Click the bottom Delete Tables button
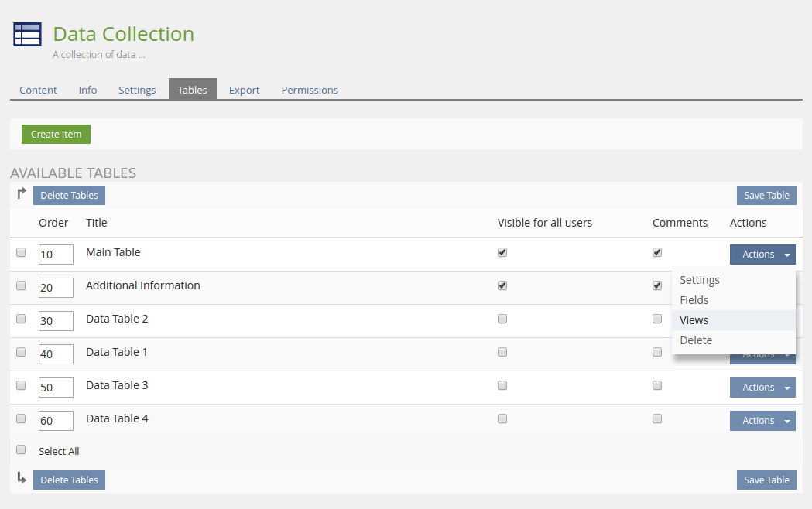 point(69,480)
